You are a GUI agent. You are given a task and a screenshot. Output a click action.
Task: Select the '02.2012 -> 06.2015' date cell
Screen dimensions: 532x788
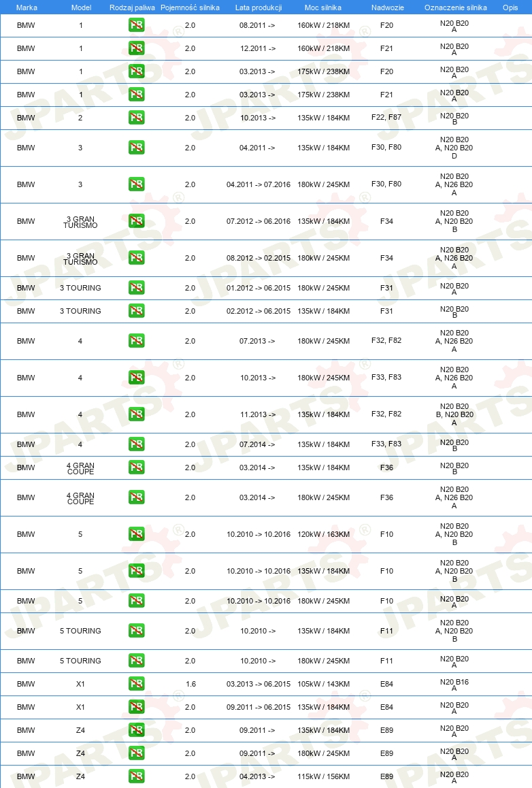click(259, 311)
